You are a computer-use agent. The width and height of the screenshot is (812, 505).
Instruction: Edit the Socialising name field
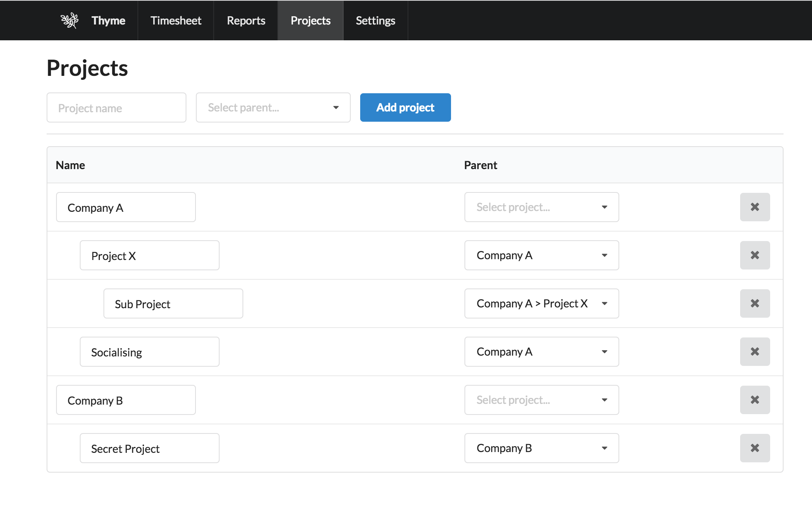pos(149,352)
